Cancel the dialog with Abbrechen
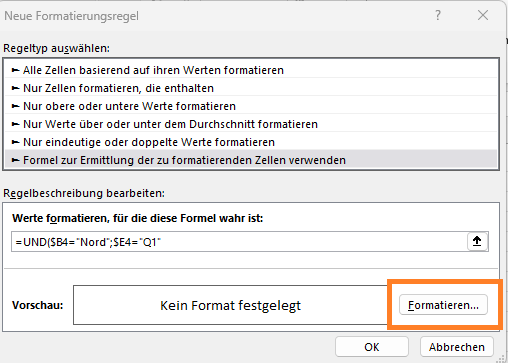The width and height of the screenshot is (508, 363). pos(457,347)
